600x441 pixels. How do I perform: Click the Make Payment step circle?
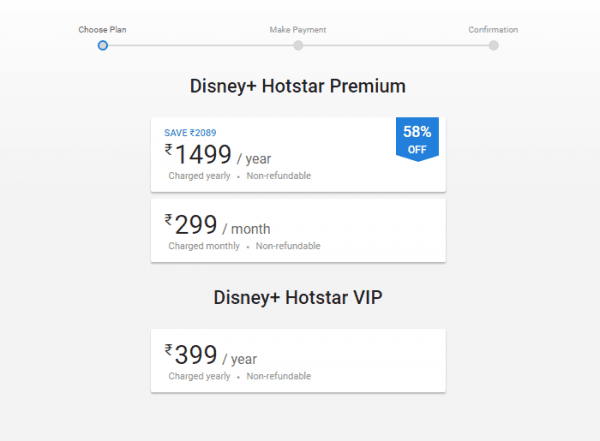[x=298, y=45]
